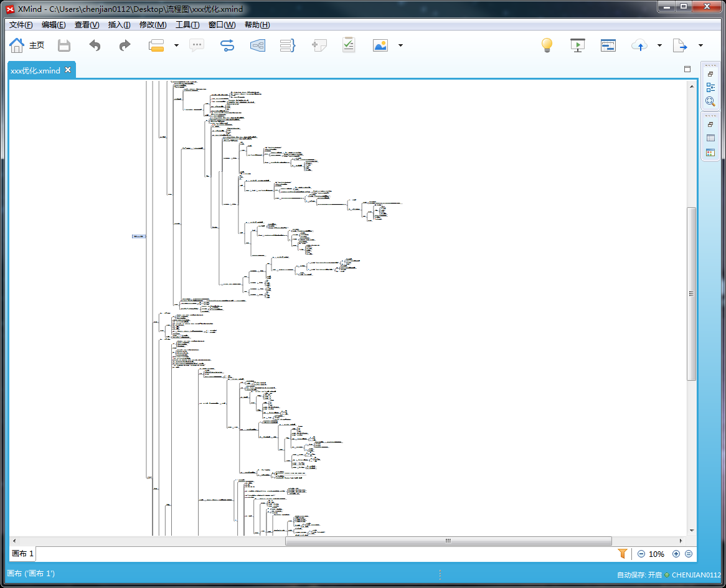Viewport: 726px width, 588px height.
Task: Start presentation mode
Action: point(577,45)
